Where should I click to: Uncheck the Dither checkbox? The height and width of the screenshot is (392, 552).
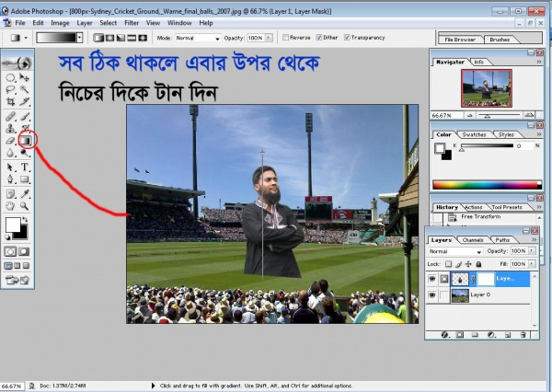pyautogui.click(x=318, y=38)
